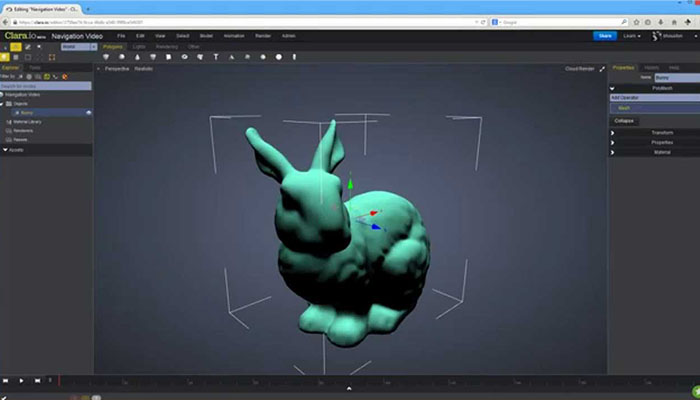Click the Collapse button
700x400 pixels.
[624, 121]
